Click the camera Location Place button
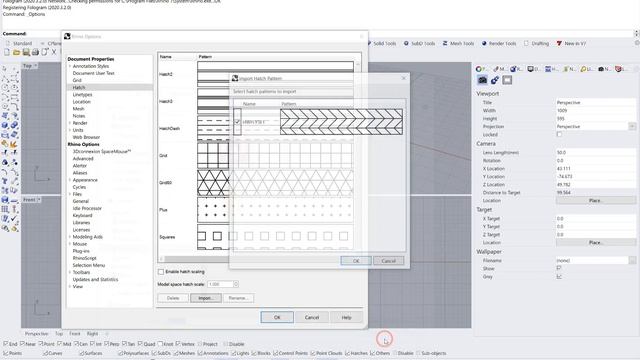This screenshot has height=360, width=640. point(596,200)
